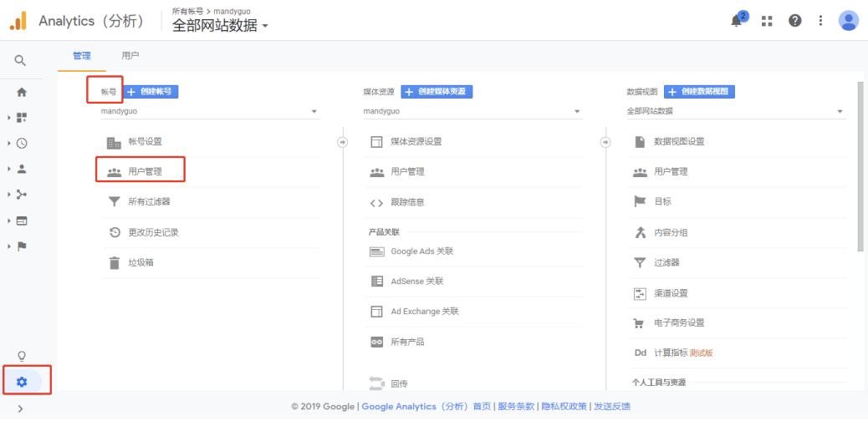Click the code brackets icon for 跟踪信息
Image resolution: width=868 pixels, height=421 pixels.
point(376,202)
